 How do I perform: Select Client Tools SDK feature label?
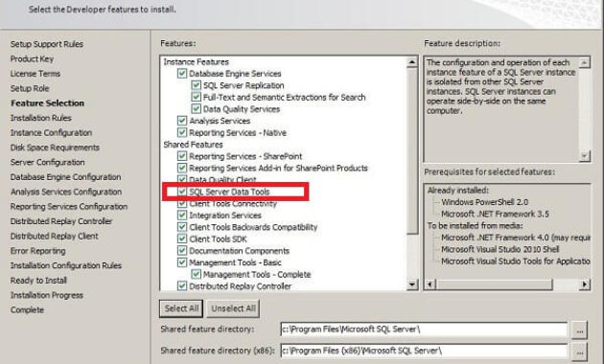click(x=218, y=239)
